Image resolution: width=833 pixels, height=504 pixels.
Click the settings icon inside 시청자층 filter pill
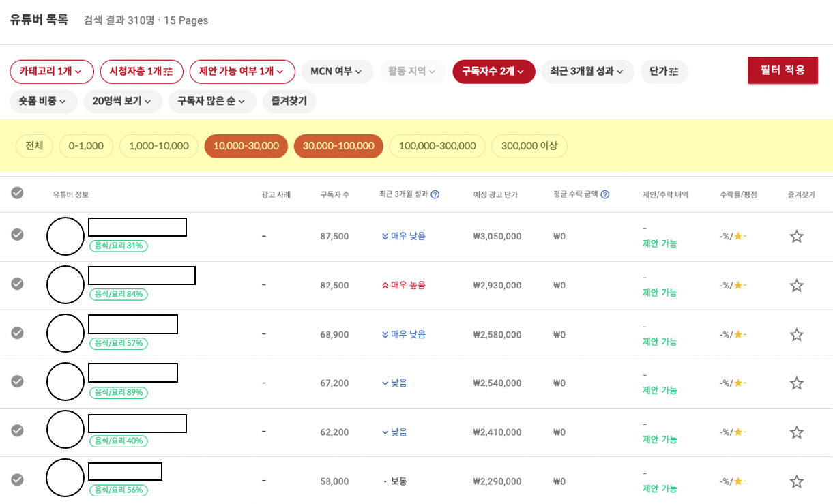(x=168, y=71)
